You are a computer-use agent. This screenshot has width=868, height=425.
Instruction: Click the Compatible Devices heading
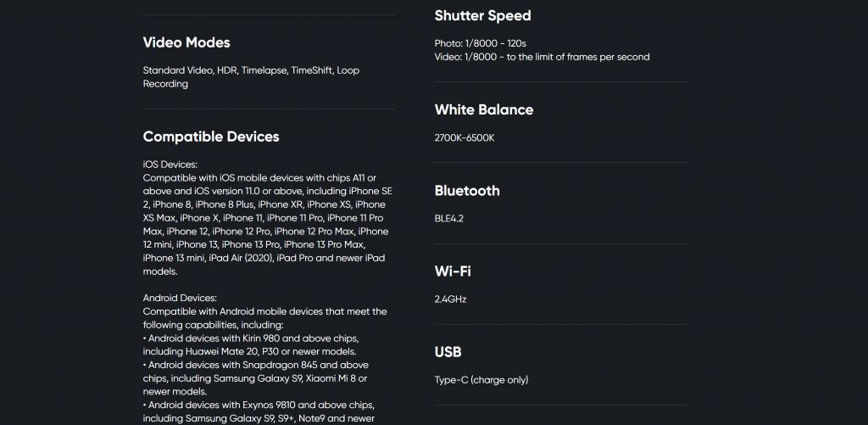(211, 137)
